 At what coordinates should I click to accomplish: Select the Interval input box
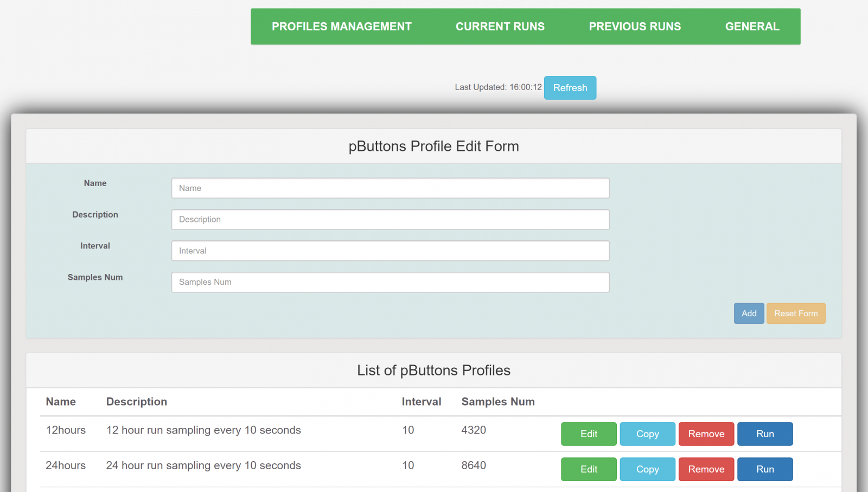pos(390,251)
